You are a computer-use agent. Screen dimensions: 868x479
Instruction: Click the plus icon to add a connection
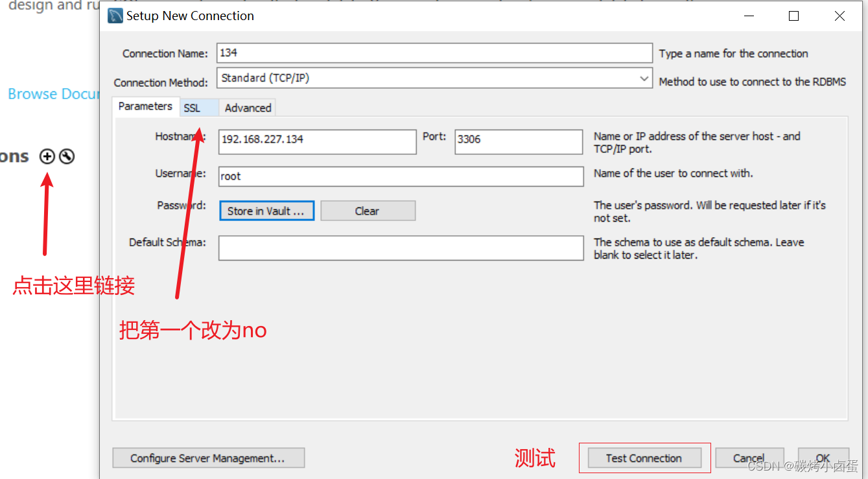click(x=47, y=156)
